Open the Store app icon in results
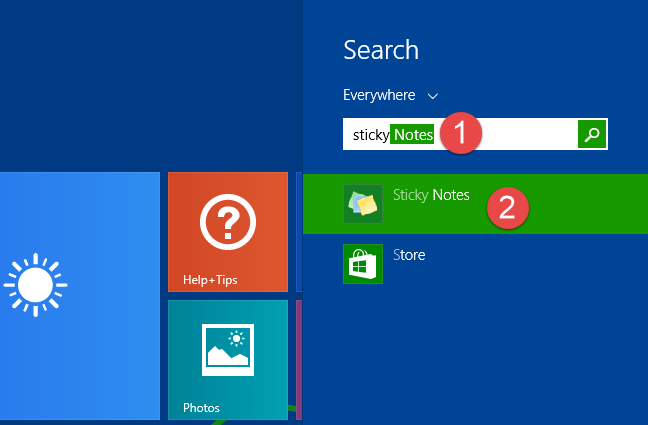 (363, 264)
